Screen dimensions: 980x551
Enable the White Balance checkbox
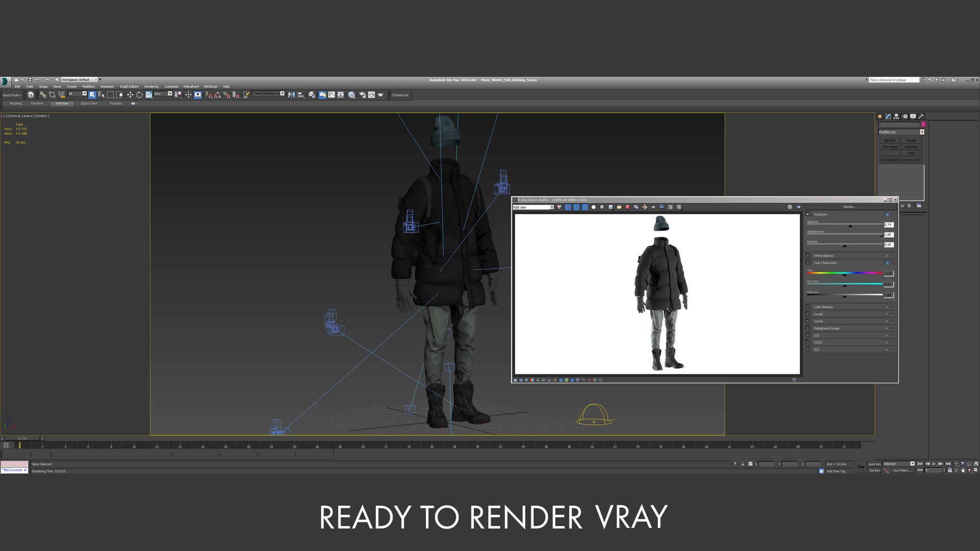807,256
